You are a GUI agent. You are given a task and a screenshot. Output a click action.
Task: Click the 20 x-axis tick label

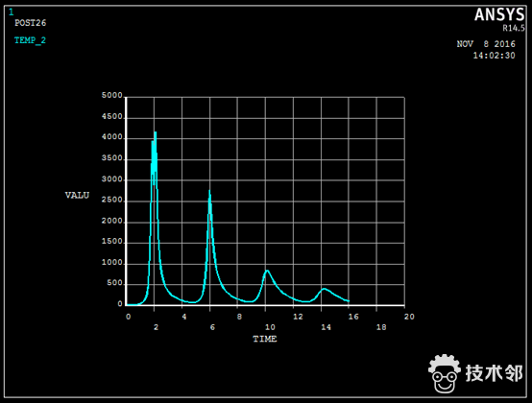[409, 317]
